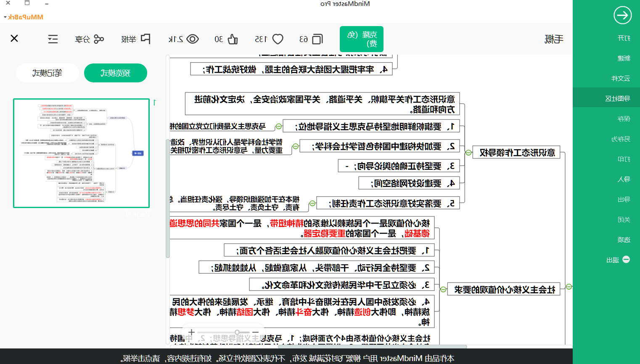Click the 2.1k view count
Screen dimensions: 640x364
pos(176,39)
